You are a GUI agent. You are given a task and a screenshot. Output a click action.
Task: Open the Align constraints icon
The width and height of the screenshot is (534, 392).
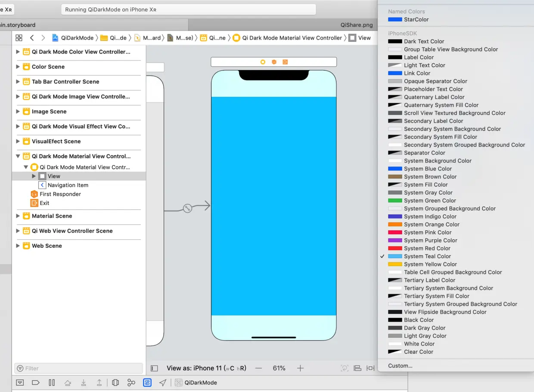[x=357, y=368]
